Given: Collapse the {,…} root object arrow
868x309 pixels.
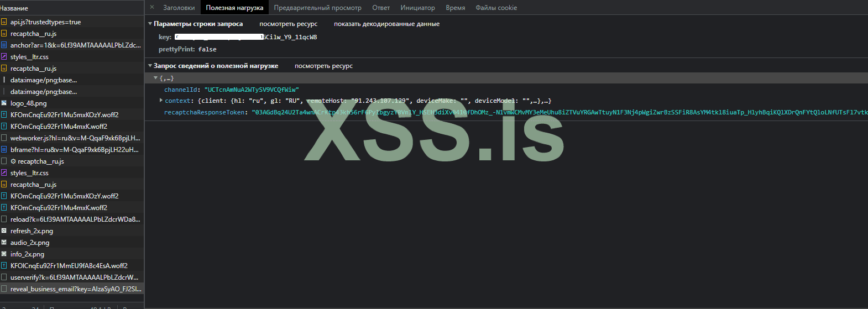Looking at the screenshot, I should coord(156,78).
